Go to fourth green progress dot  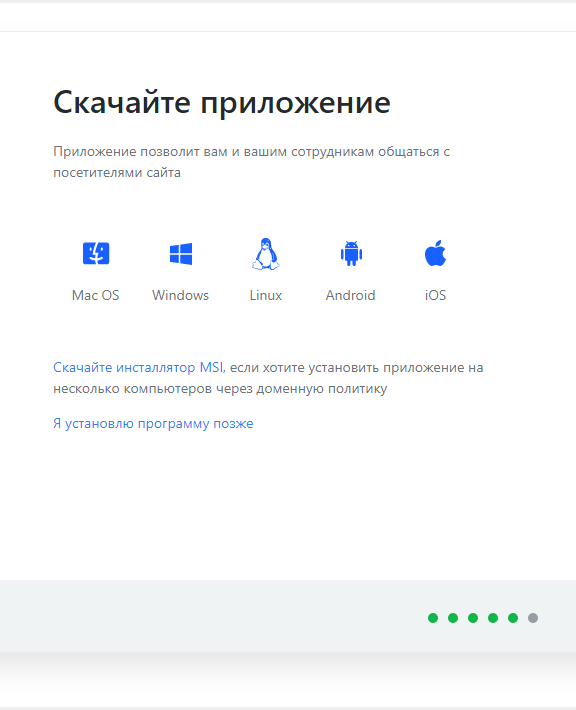(x=493, y=618)
